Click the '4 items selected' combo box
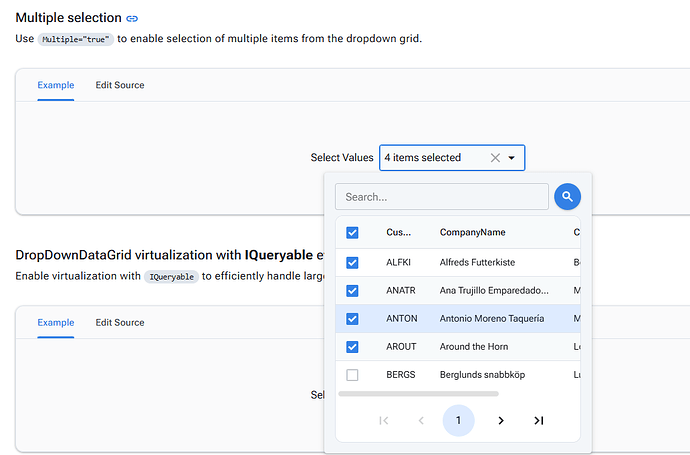Screen dimensions: 690x455 click(435, 158)
